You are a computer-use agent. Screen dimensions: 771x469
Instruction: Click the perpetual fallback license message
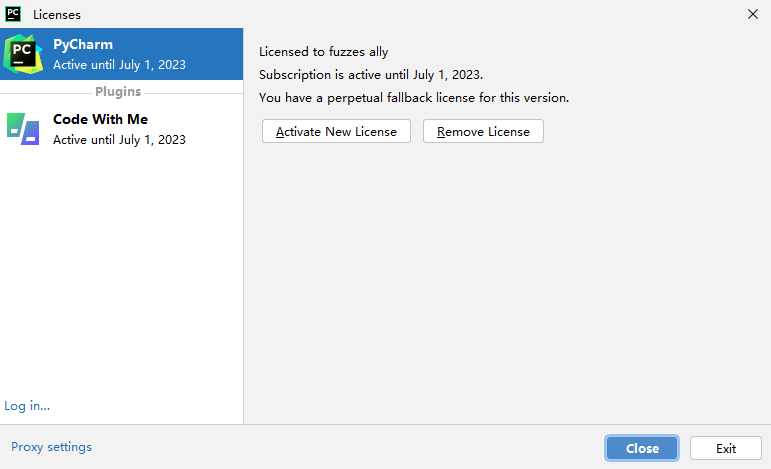pos(413,98)
